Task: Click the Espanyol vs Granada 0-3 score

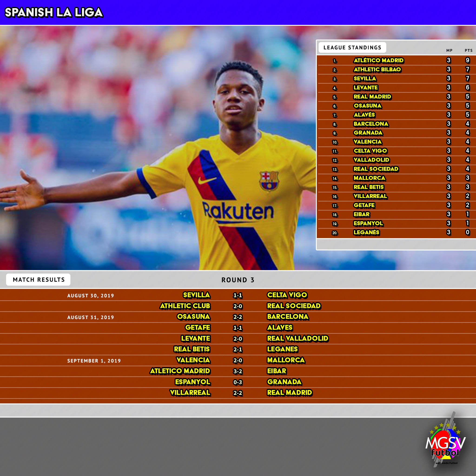Action: coord(238,382)
